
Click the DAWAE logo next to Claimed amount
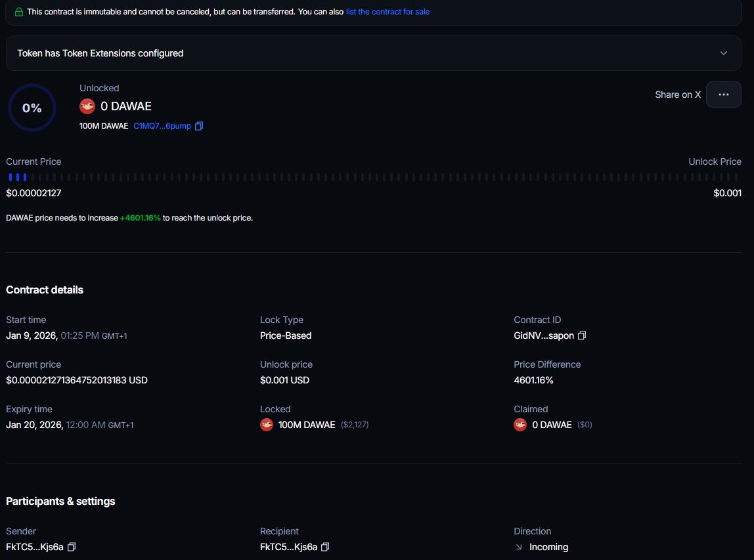click(x=520, y=425)
